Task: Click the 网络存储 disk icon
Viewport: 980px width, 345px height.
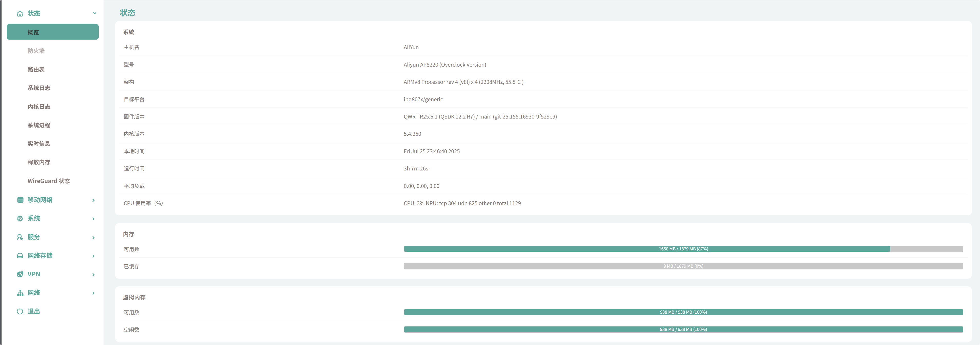Action: 20,256
